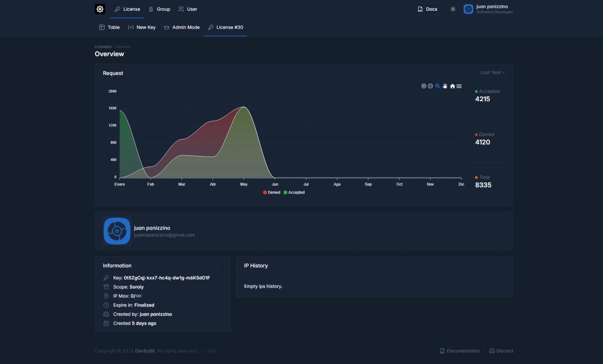Screen dimensions: 603x364
Task: Open the Docs button
Action: (x=427, y=9)
